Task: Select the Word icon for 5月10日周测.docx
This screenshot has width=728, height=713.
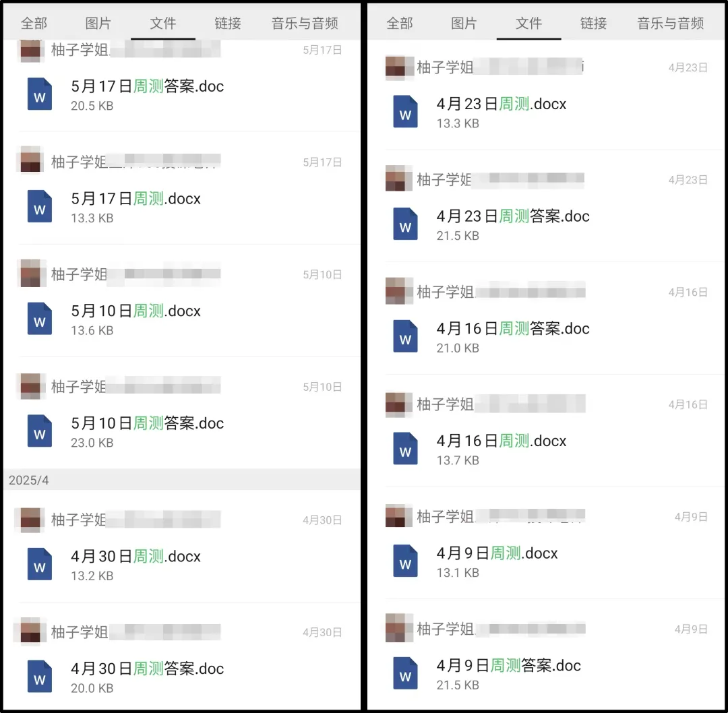Action: (x=40, y=319)
